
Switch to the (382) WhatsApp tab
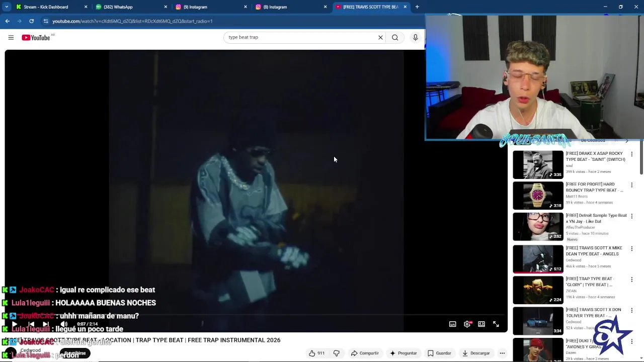pyautogui.click(x=131, y=7)
